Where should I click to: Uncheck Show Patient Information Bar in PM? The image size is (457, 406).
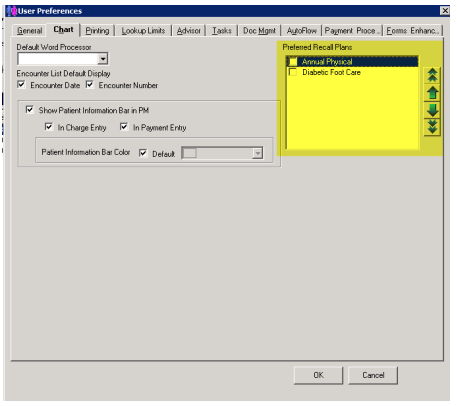[30, 109]
